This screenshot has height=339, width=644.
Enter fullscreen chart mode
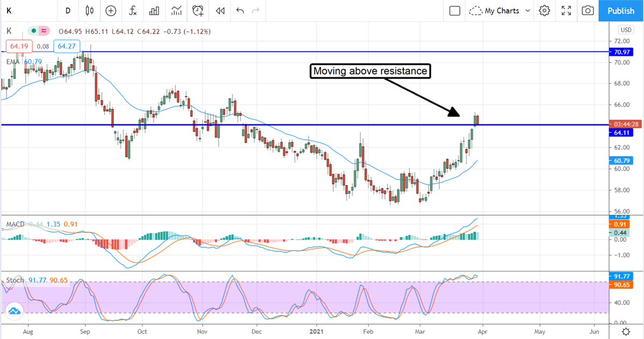(x=566, y=11)
